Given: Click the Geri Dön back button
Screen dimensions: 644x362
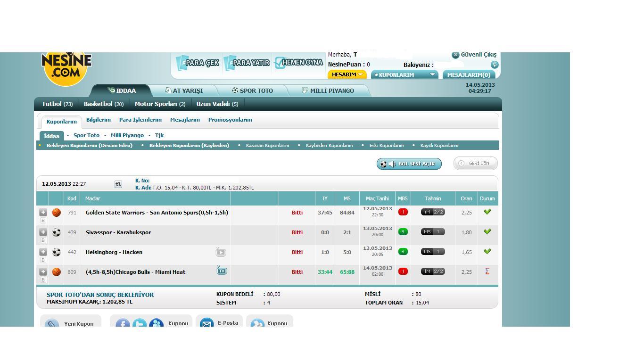Looking at the screenshot, I should [476, 164].
